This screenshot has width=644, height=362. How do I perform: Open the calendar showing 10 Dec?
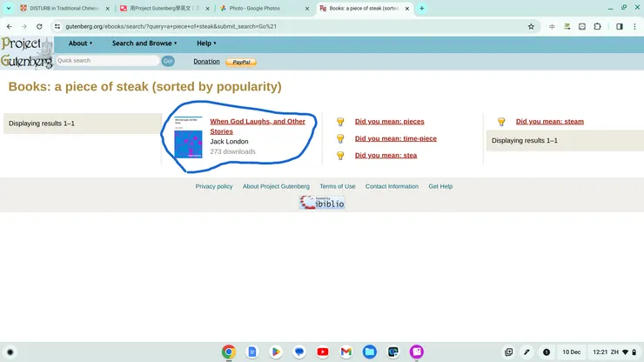point(571,352)
